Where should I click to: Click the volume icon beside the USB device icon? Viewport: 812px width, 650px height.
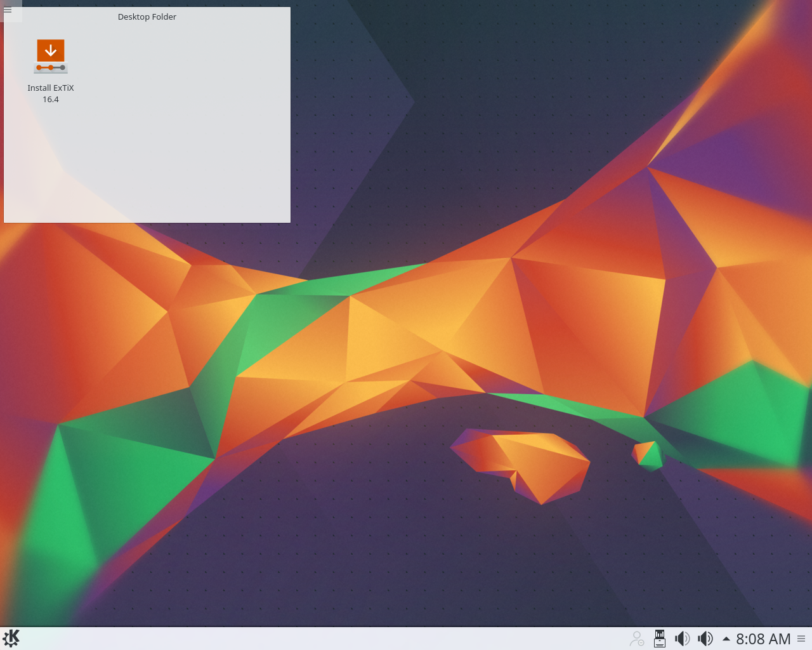[683, 639]
